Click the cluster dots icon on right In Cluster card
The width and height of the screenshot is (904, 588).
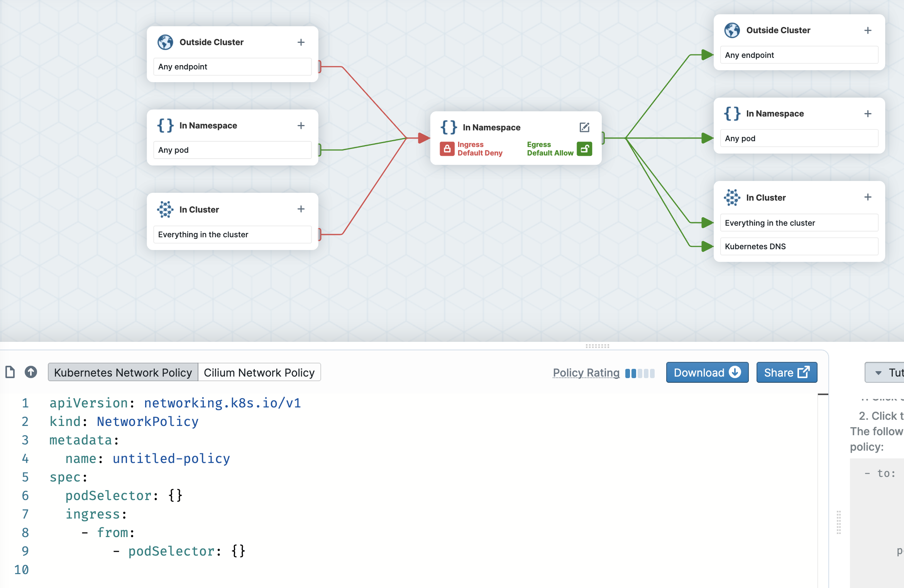tap(732, 197)
